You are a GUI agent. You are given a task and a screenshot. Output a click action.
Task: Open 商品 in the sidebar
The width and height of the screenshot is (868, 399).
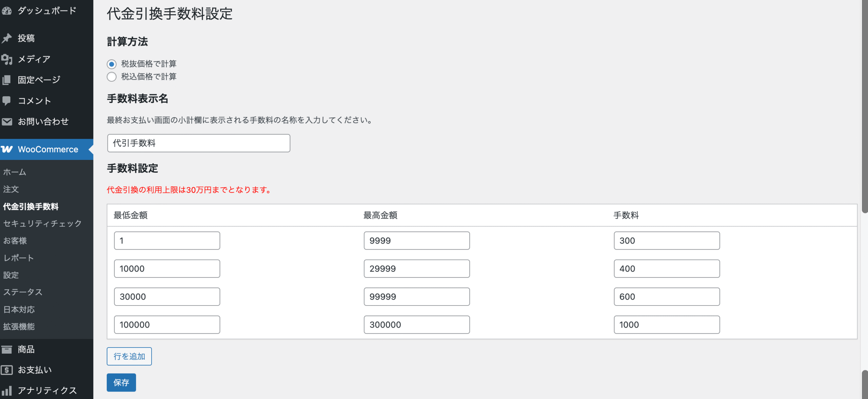(x=47, y=349)
